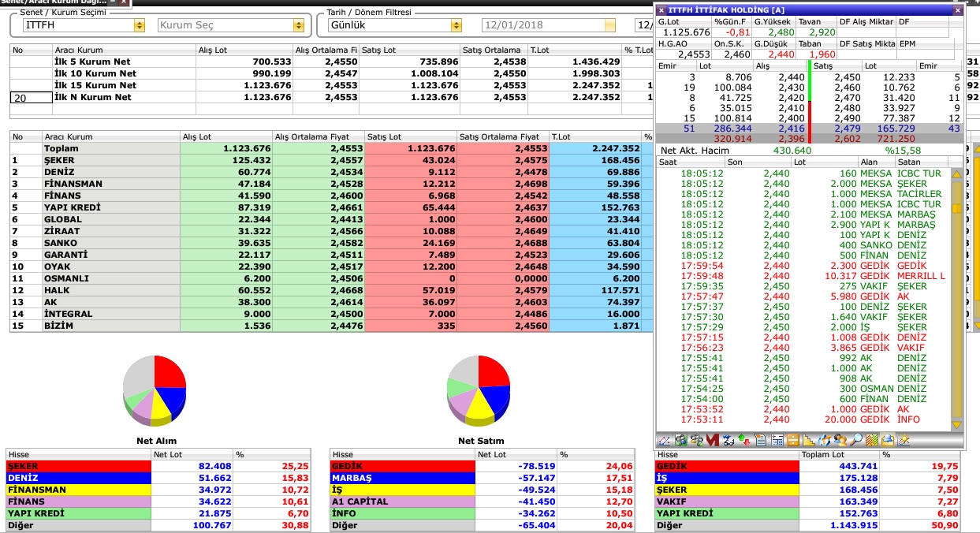Click the yellow staircase icon
This screenshot has height=533, width=980.
(810, 441)
